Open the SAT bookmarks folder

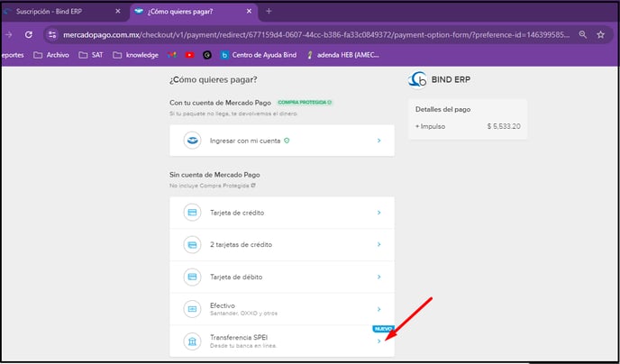click(x=91, y=55)
